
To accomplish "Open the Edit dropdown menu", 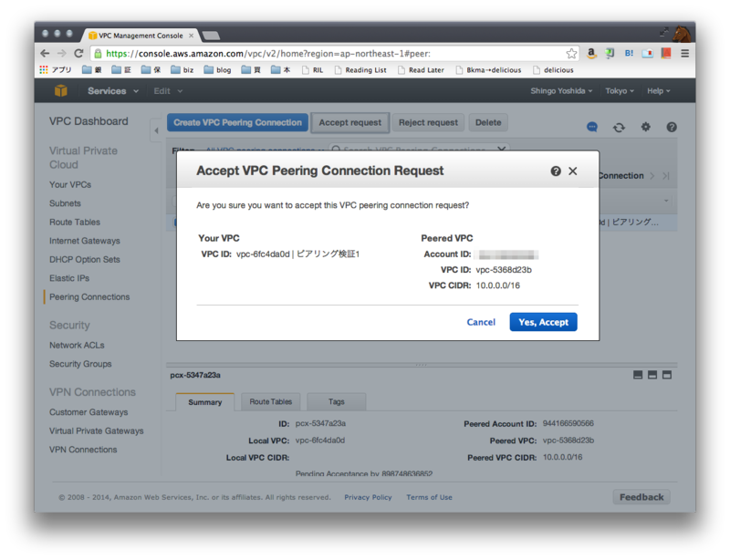I will pyautogui.click(x=168, y=91).
